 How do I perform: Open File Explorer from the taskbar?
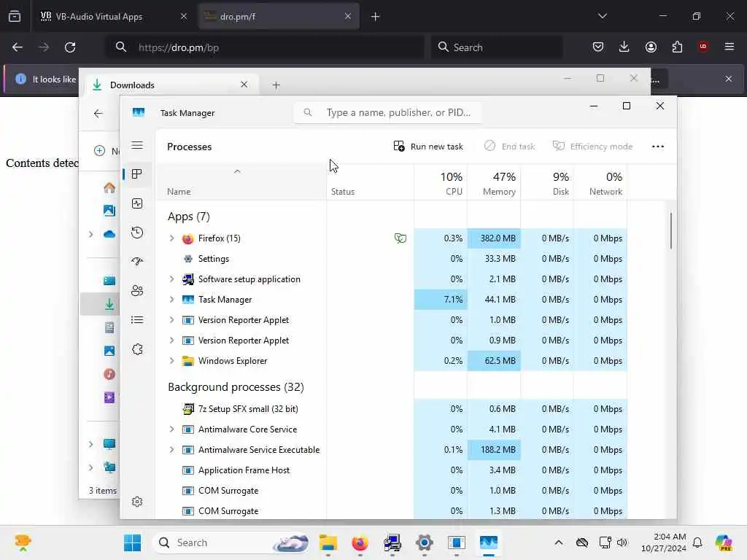pos(328,542)
